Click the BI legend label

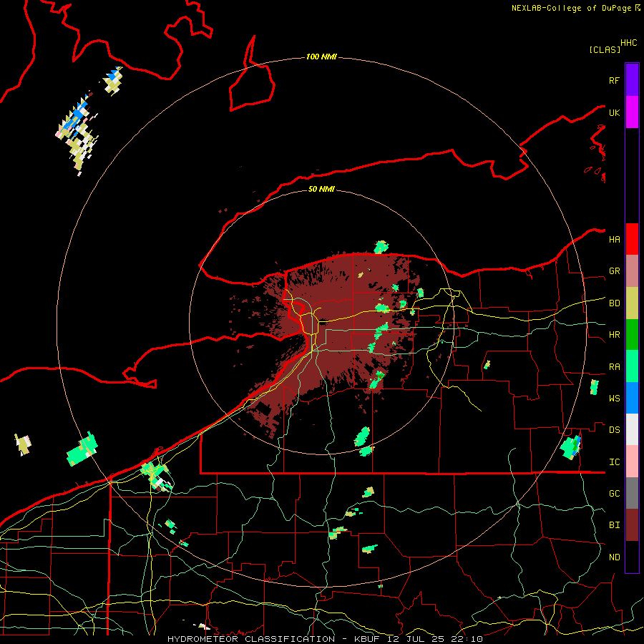click(x=614, y=525)
